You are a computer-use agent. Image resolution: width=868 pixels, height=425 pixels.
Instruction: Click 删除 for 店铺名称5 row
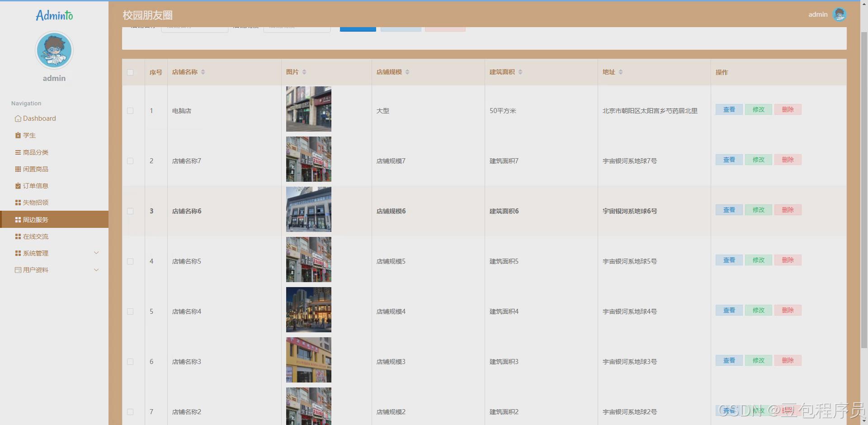pos(788,260)
